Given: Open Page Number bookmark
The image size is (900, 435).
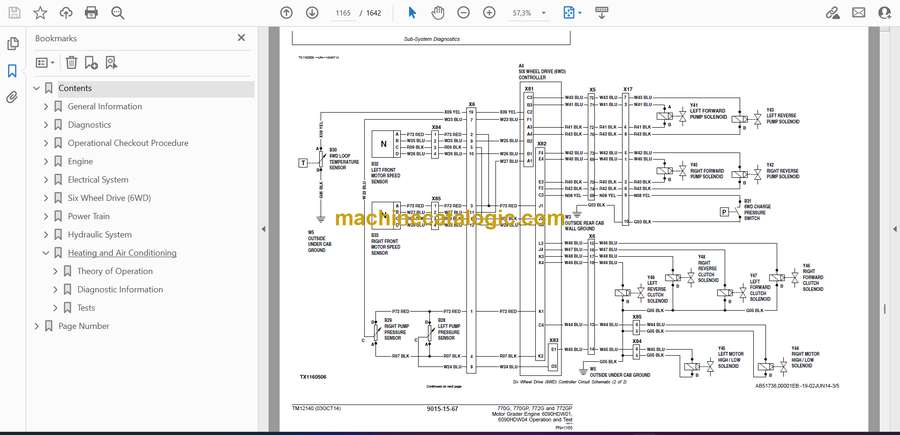Looking at the screenshot, I should coord(84,326).
